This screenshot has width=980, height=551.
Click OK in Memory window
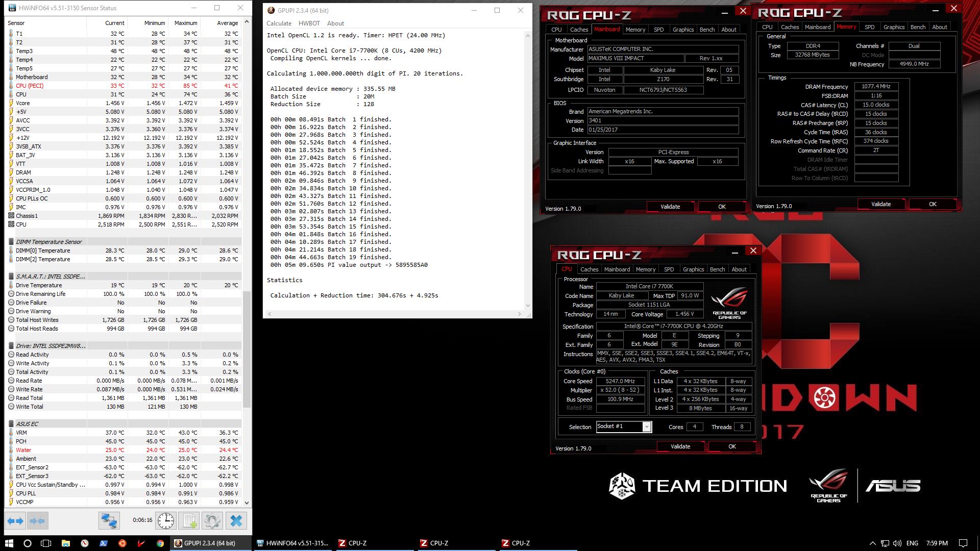pyautogui.click(x=933, y=204)
